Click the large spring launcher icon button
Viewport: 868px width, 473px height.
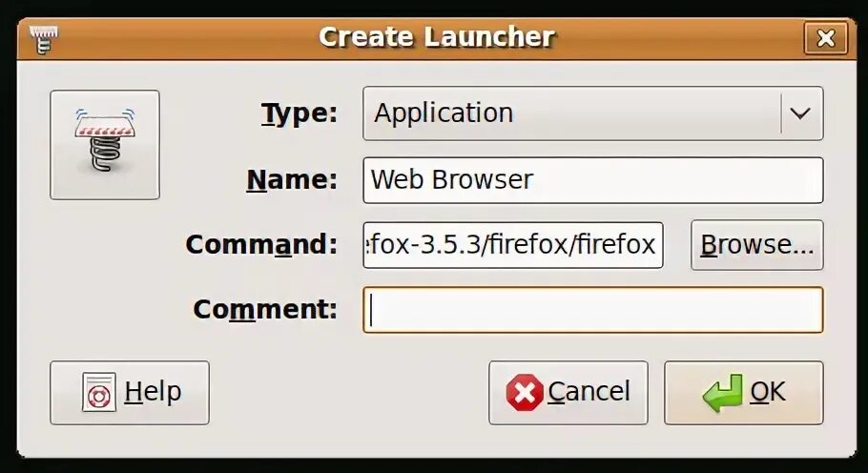105,145
